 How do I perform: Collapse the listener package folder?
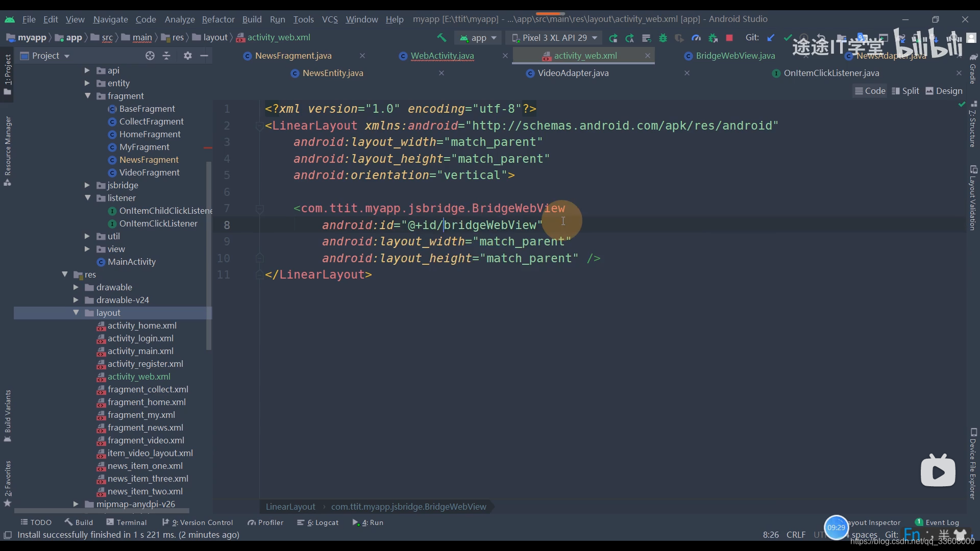pyautogui.click(x=87, y=198)
